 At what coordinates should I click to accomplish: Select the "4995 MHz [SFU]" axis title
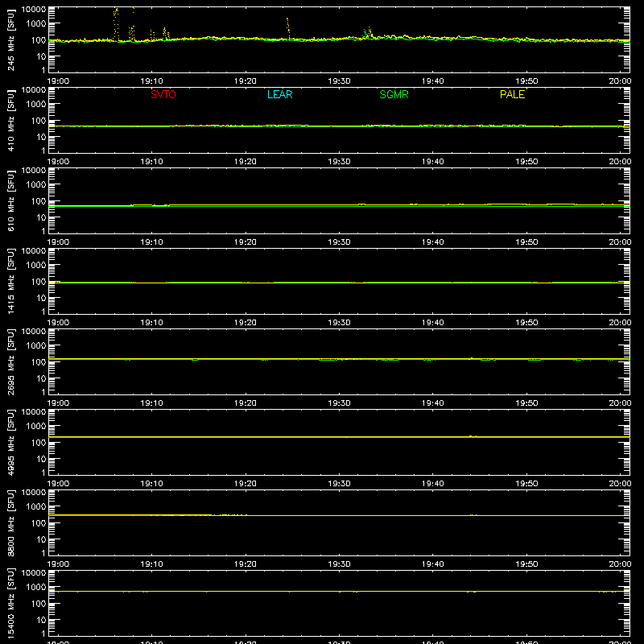click(x=10, y=442)
